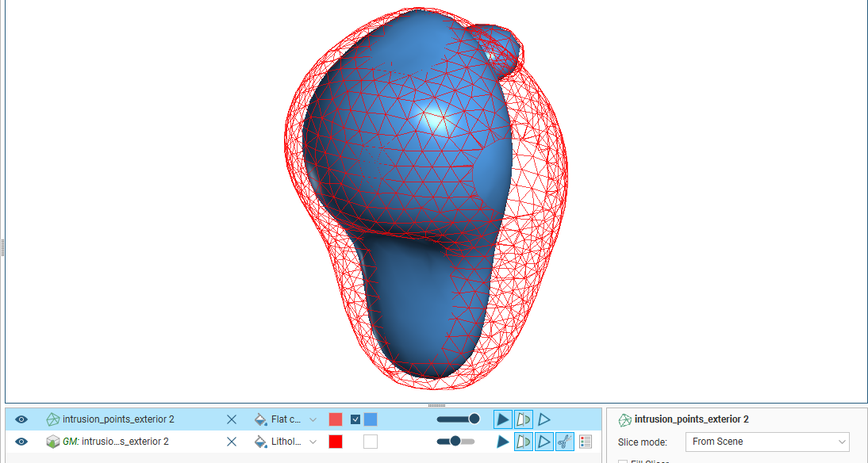The height and width of the screenshot is (463, 868).
Task: Toggle filled triangle icon for the GM object
Action: 503,442
